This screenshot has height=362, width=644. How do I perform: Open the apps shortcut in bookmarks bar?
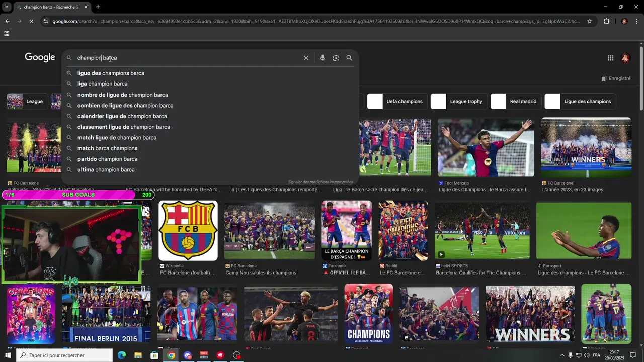point(7,34)
